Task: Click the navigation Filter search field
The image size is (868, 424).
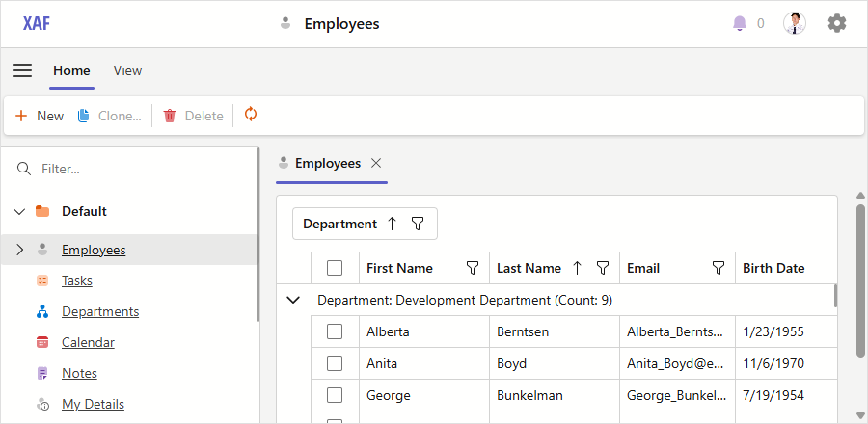Action: [135, 169]
